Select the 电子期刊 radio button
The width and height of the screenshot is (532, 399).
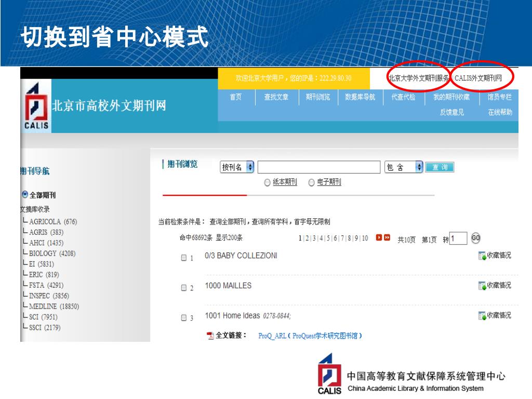point(312,182)
